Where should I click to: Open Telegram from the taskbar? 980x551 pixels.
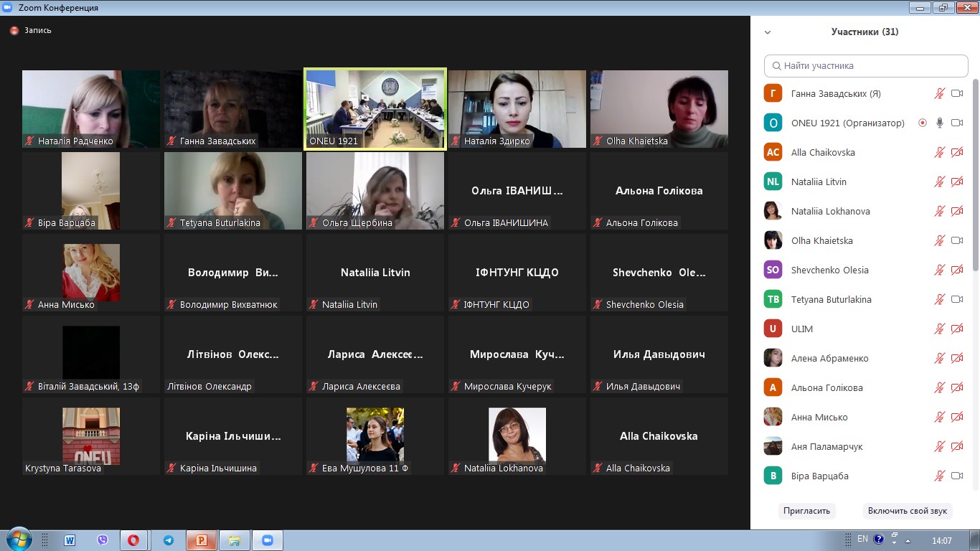tap(168, 540)
